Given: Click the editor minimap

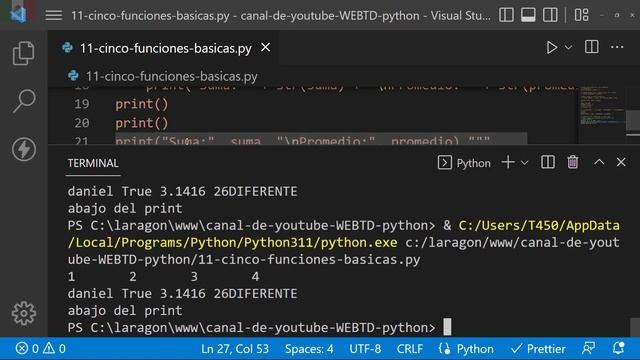Looking at the screenshot, I should pos(601,106).
